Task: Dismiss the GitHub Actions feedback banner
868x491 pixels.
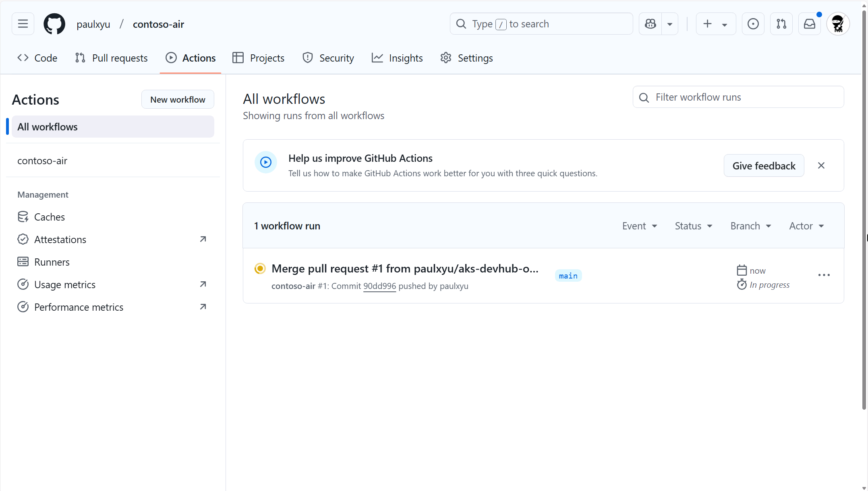Action: 821,165
